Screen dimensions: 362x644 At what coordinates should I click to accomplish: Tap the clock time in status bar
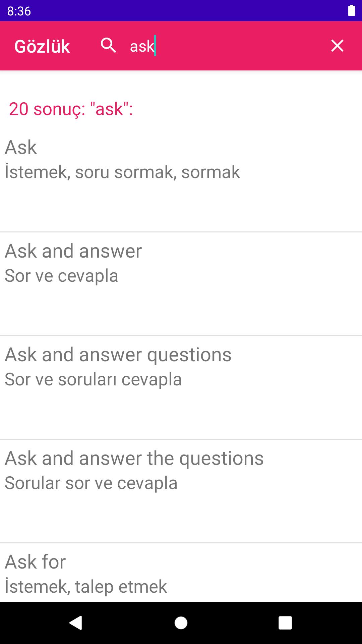[19, 11]
